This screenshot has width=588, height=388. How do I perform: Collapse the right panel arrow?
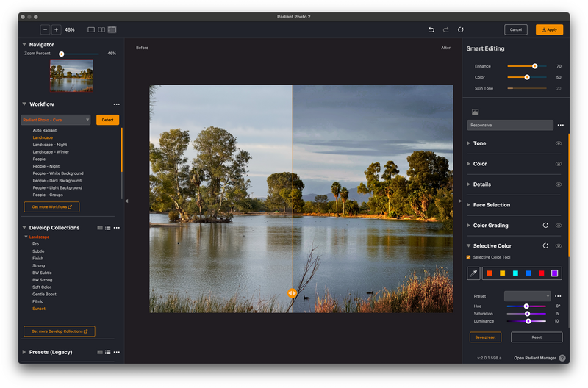(x=460, y=201)
